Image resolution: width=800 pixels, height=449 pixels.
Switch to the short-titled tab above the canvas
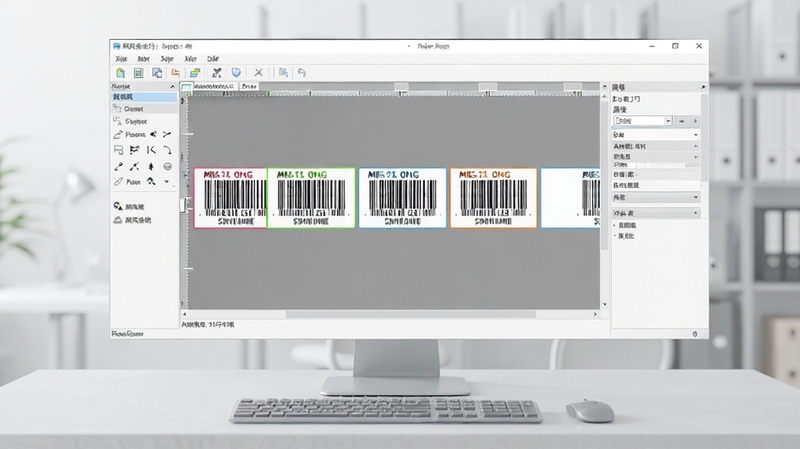coord(249,87)
